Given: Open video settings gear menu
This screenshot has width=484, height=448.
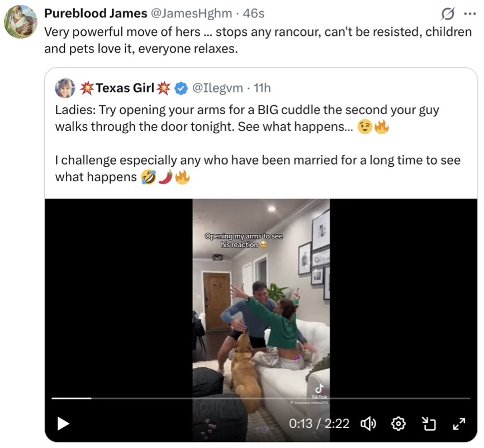Looking at the screenshot, I should click(x=398, y=424).
